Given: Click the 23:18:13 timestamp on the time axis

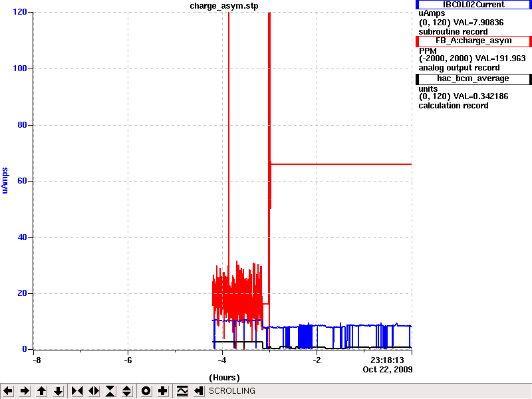Looking at the screenshot, I should 387,360.
